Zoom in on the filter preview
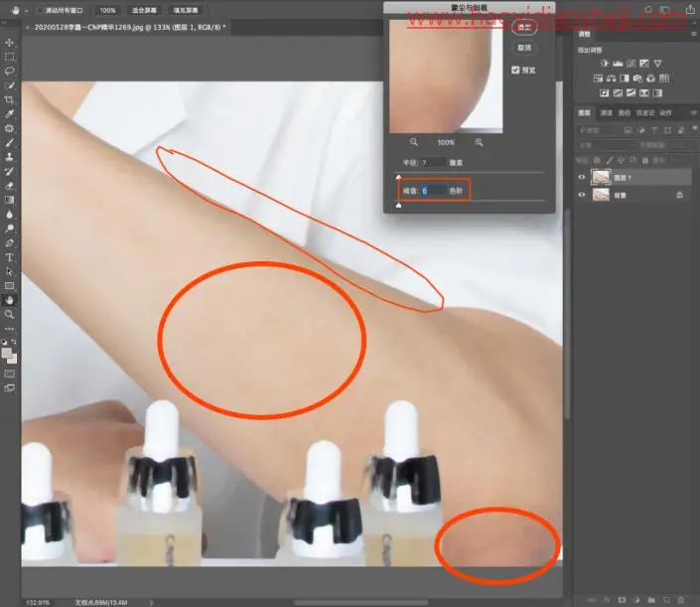This screenshot has height=607, width=700. coord(479,142)
